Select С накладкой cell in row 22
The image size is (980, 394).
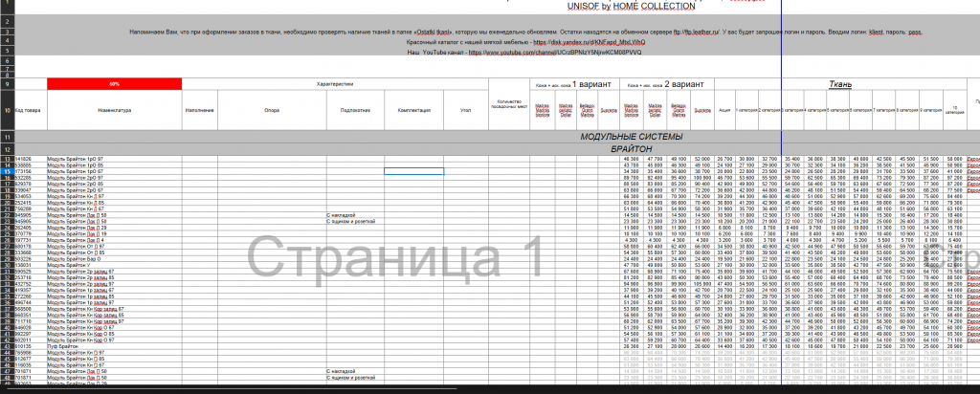[355, 215]
